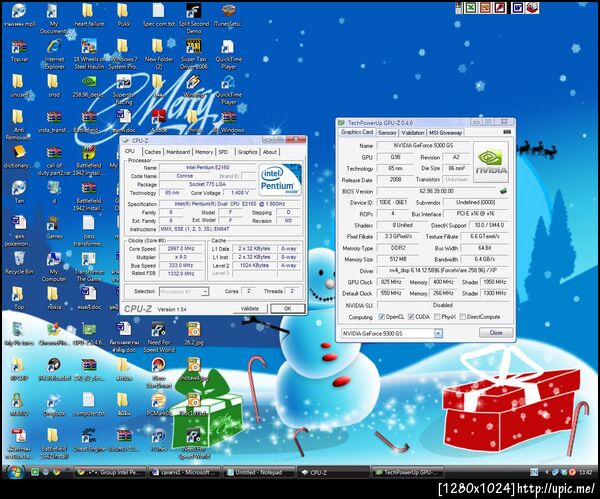Click the CPU Name field Intel Pentium E2160
The image size is (600, 499).
coord(208,168)
